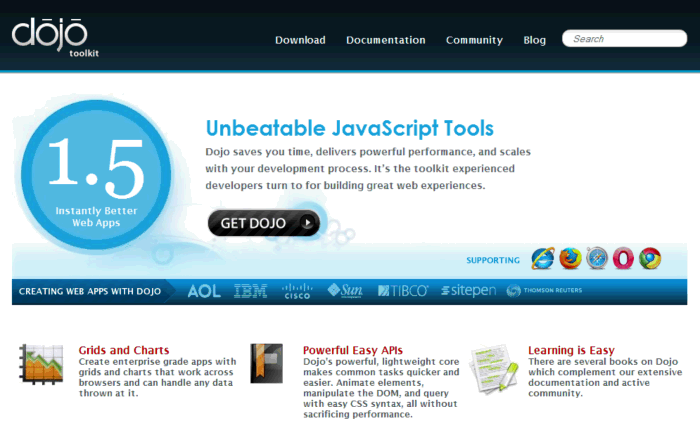Click the AOL logo
700x435 pixels.
pos(204,291)
